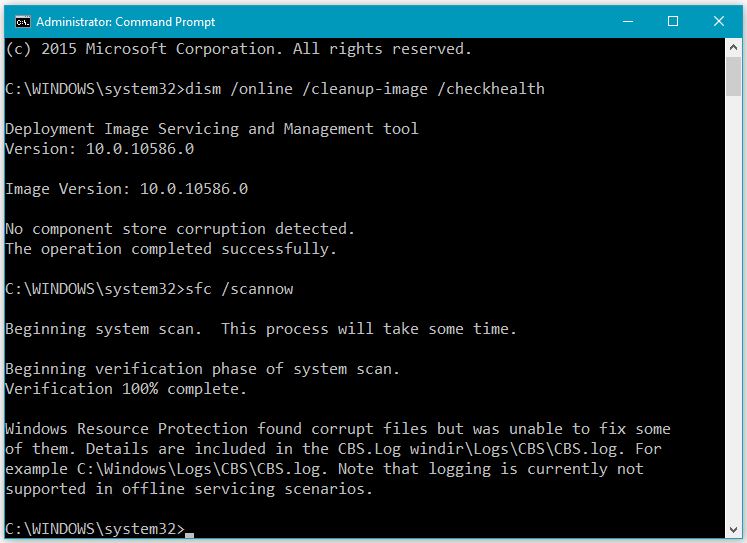The width and height of the screenshot is (747, 543).
Task: Click the 2015 Microsoft Corporation copyright line
Action: (239, 49)
